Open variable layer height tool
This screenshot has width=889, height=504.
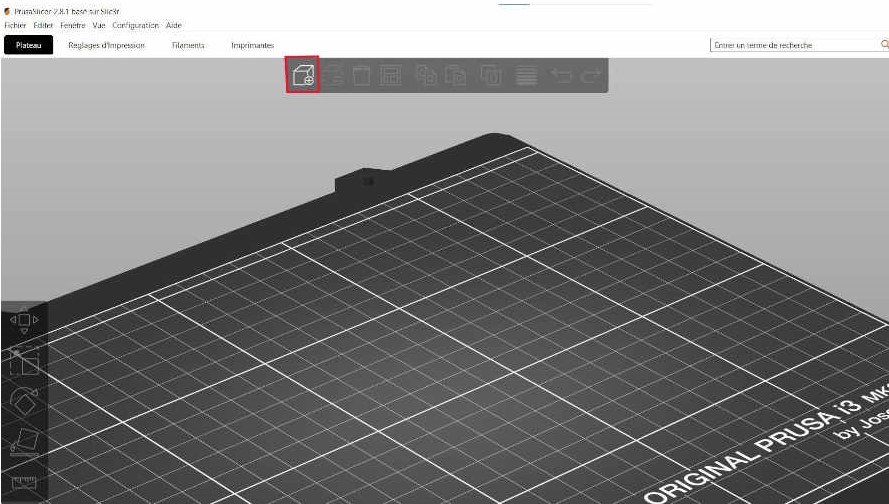527,75
